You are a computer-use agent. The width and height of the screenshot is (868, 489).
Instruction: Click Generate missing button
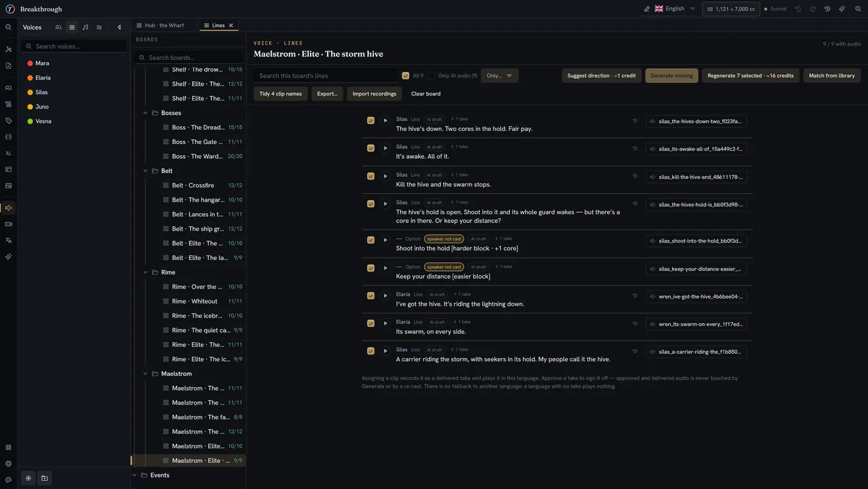pyautogui.click(x=671, y=76)
